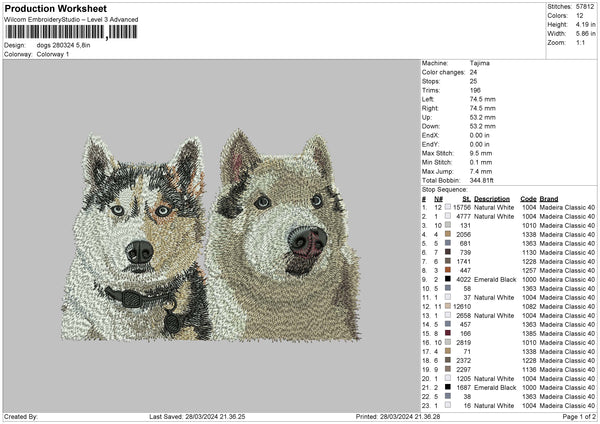Click the white swatch in stop row 1

coord(448,207)
